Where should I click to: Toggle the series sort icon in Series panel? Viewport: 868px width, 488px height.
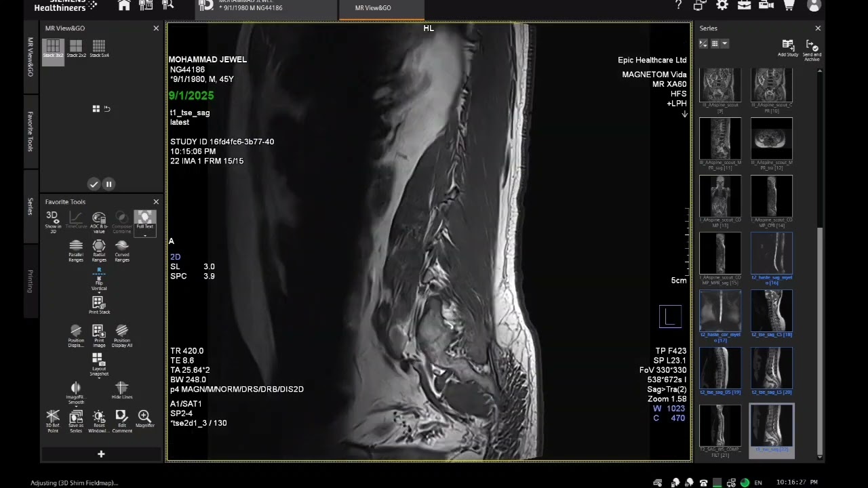coord(704,43)
